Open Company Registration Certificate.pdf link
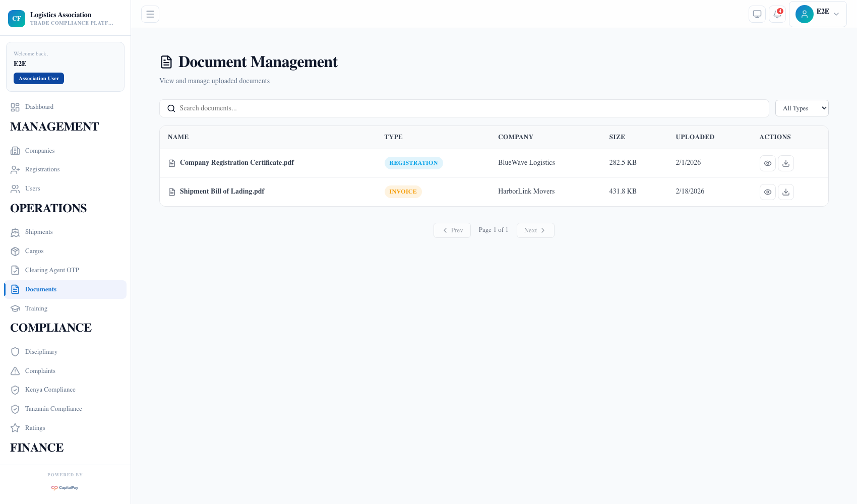 pos(237,162)
